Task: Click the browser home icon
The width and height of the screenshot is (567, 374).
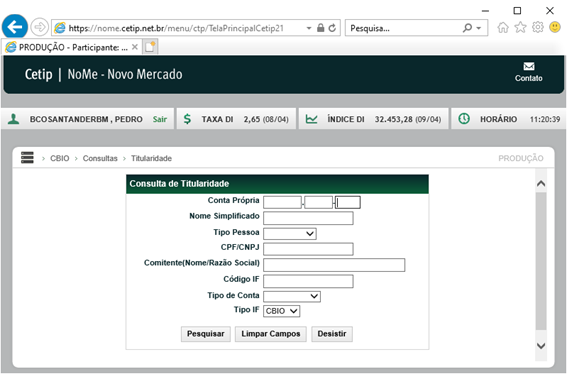Action: pyautogui.click(x=503, y=27)
